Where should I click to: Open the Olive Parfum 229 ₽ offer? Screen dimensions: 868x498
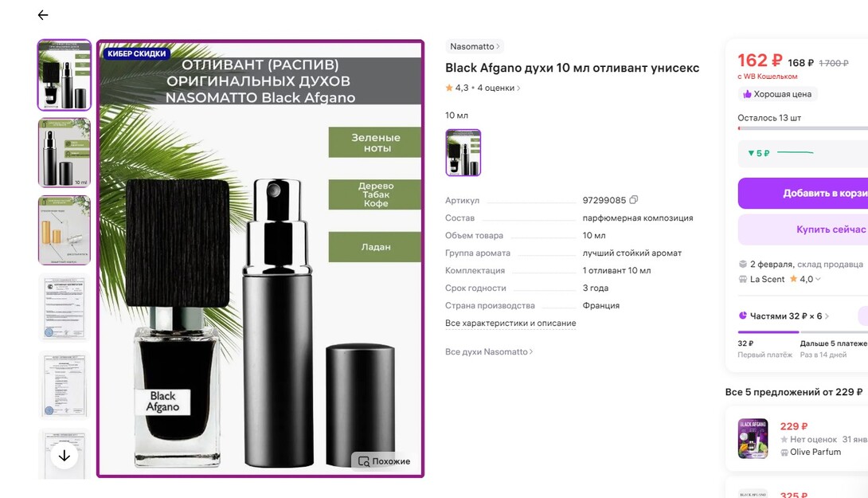pos(797,439)
